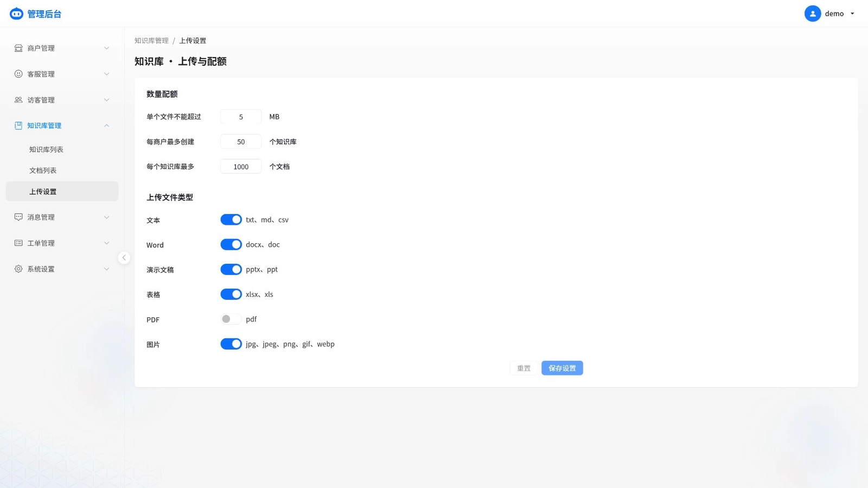
Task: Click the 保存设置 button
Action: pos(562,368)
